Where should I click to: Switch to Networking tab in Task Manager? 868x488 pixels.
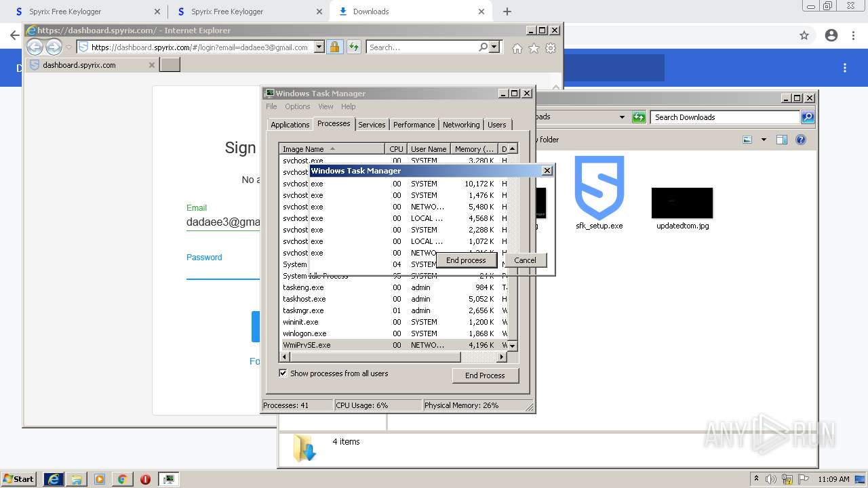pyautogui.click(x=461, y=125)
